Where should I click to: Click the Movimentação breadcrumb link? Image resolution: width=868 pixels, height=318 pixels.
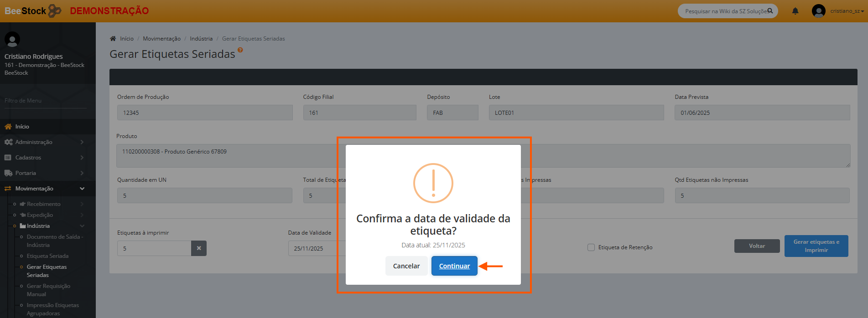point(161,39)
